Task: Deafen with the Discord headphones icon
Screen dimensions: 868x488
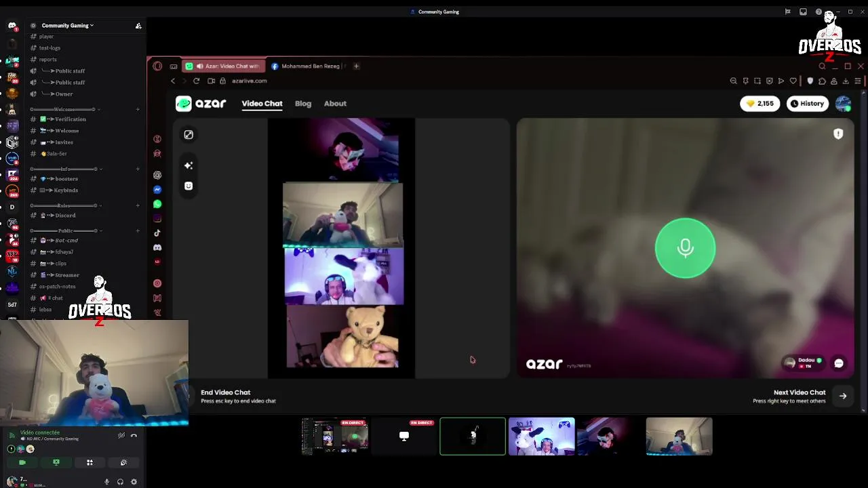Action: (120, 482)
